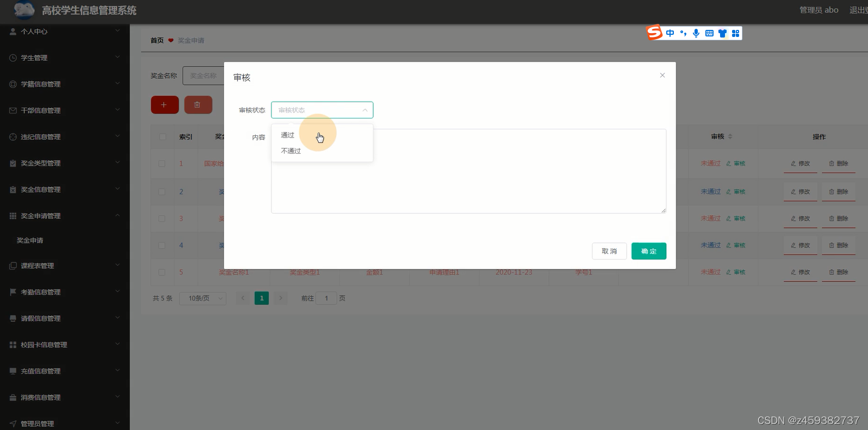Expand the 奖金信息管理 sidebar menu
This screenshot has height=430, width=868.
(x=65, y=189)
